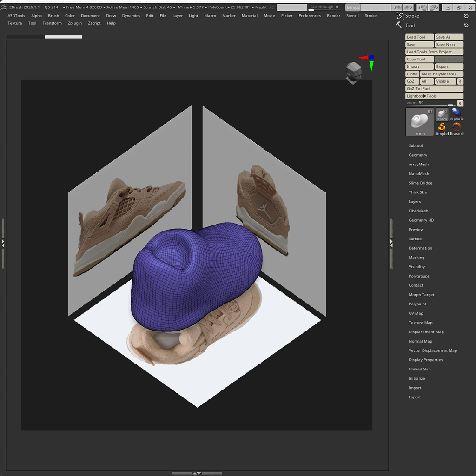Click the bottom tray divider arrows
This screenshot has width=476, height=476.
tap(197, 473)
